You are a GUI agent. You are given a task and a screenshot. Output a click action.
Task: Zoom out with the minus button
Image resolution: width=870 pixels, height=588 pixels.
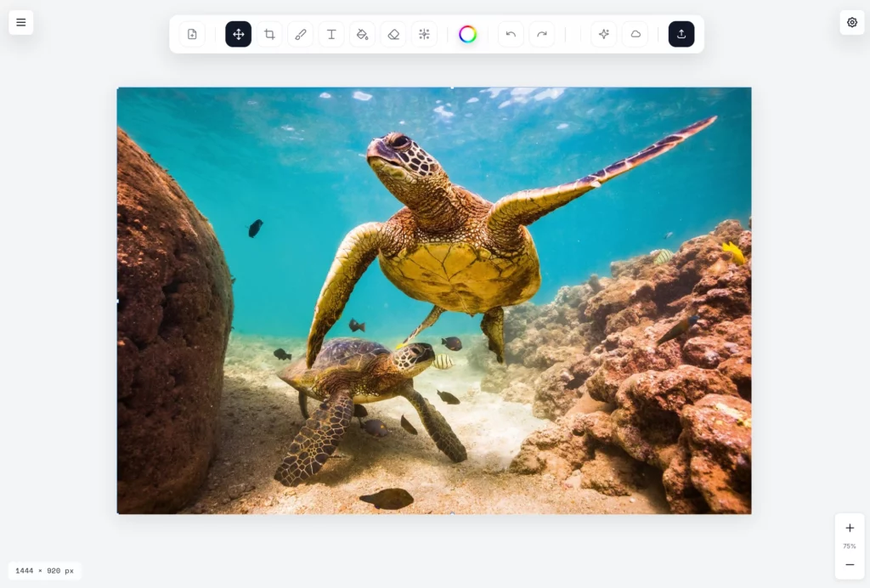pos(850,564)
